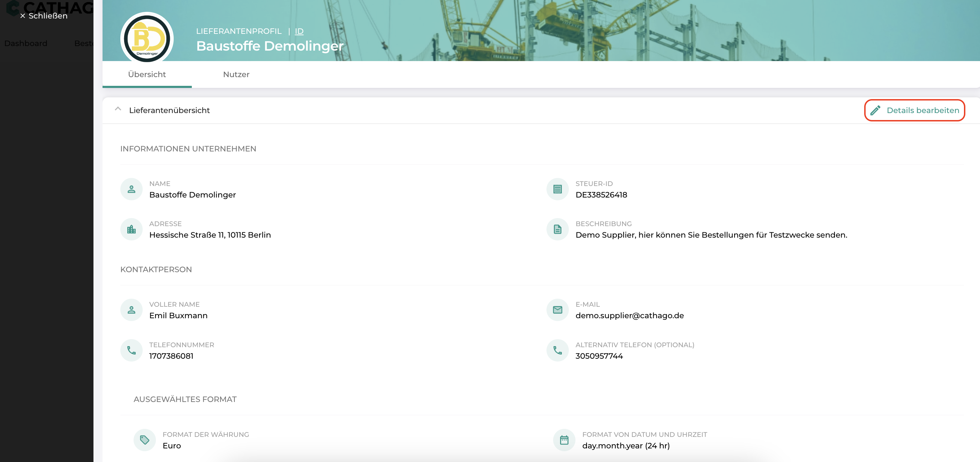Image resolution: width=980 pixels, height=462 pixels.
Task: Click the AUSGEWÄHLTES FORMAT heading
Action: point(185,399)
